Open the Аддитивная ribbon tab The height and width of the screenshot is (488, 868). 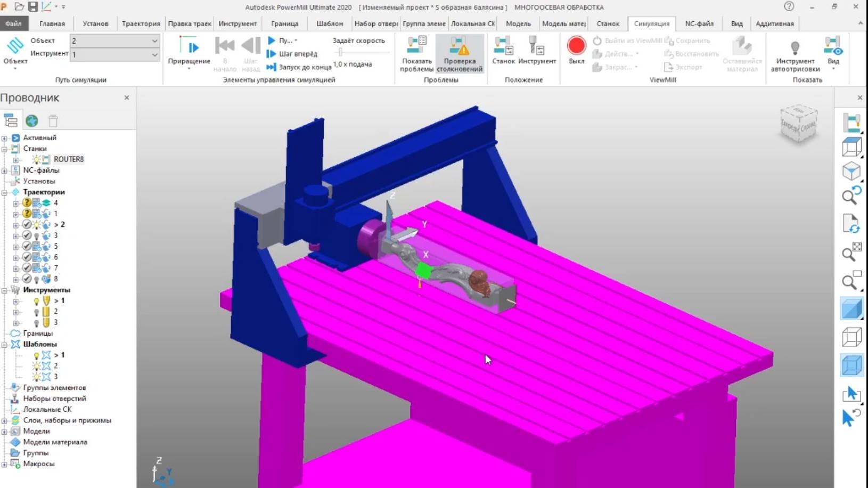[774, 23]
